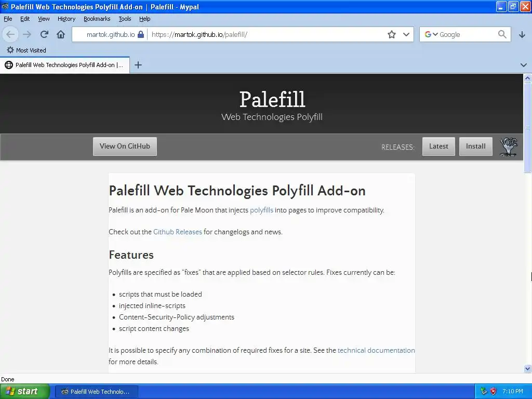
Task: Go back using the back arrow
Action: [x=10, y=34]
